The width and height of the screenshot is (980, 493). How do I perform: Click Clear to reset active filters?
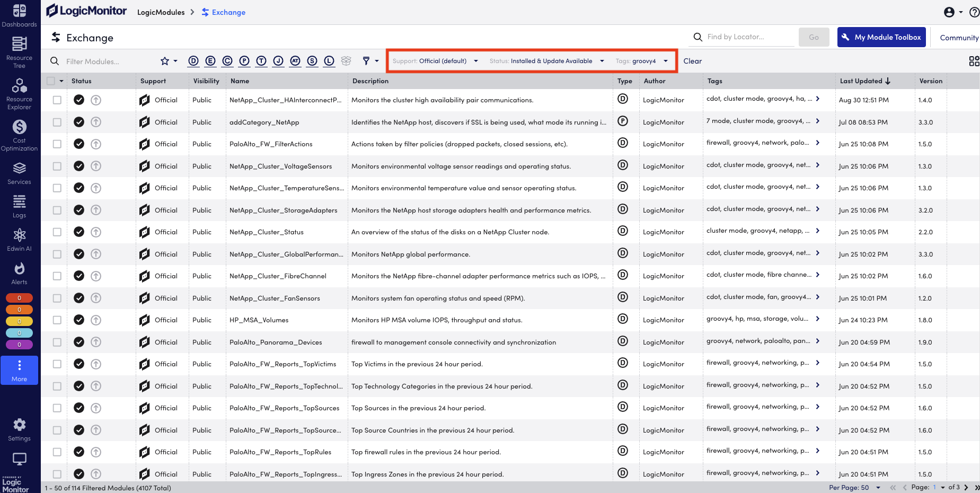(x=692, y=60)
